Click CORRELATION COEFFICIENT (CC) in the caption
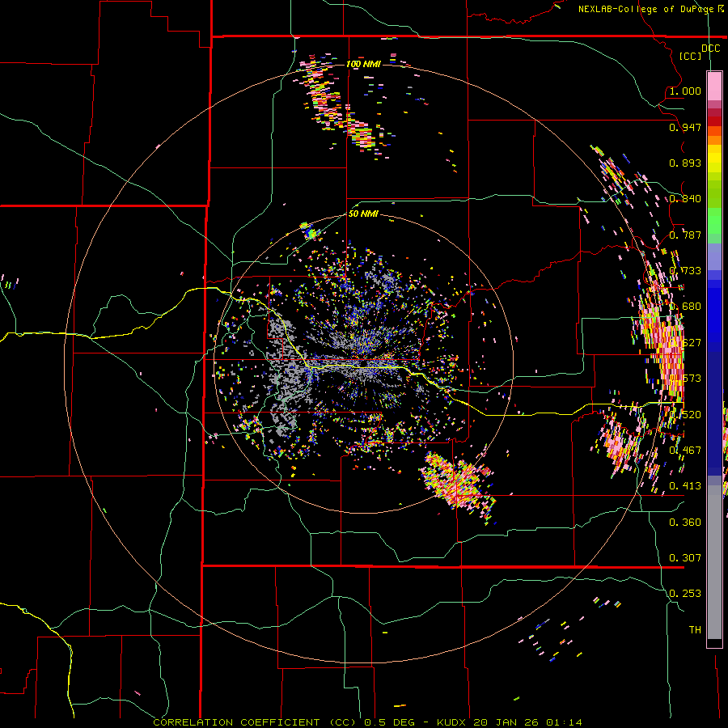This screenshot has width=728, height=728. click(x=255, y=722)
